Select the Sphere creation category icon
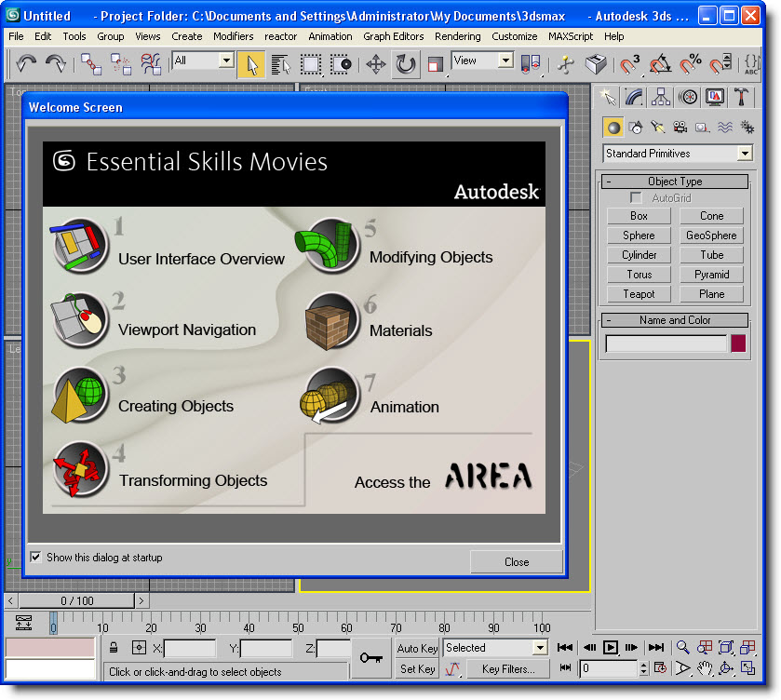The image size is (781, 700). click(613, 126)
